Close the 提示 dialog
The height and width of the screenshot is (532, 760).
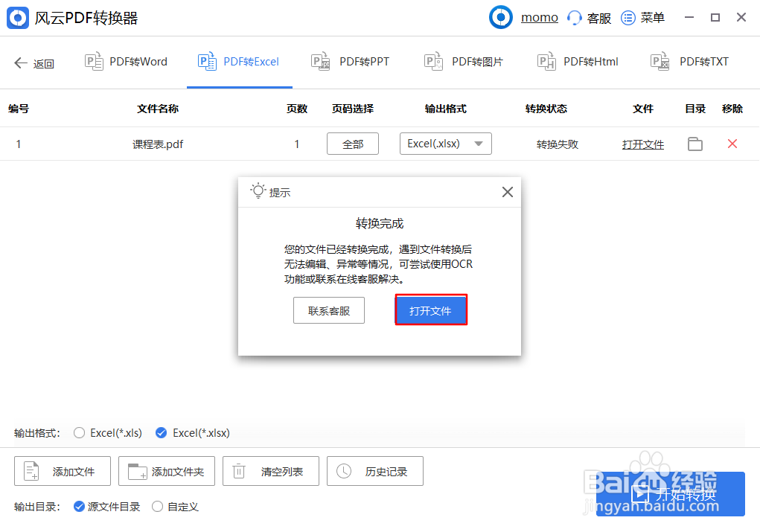pos(508,192)
